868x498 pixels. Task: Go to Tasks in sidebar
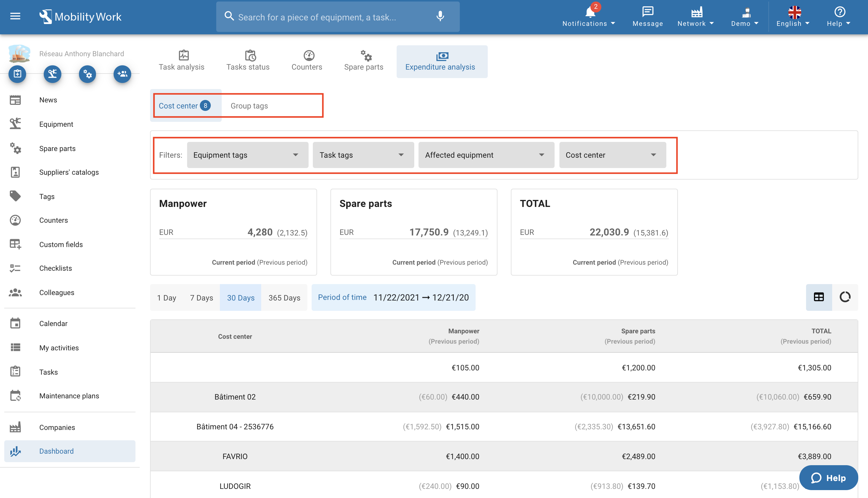coord(70,372)
